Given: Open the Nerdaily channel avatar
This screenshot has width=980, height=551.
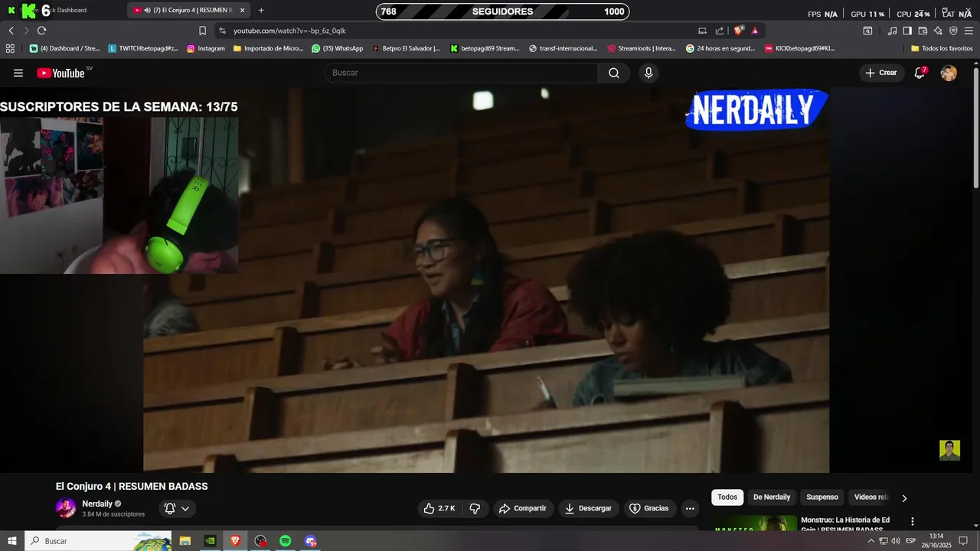Looking at the screenshot, I should [x=66, y=508].
